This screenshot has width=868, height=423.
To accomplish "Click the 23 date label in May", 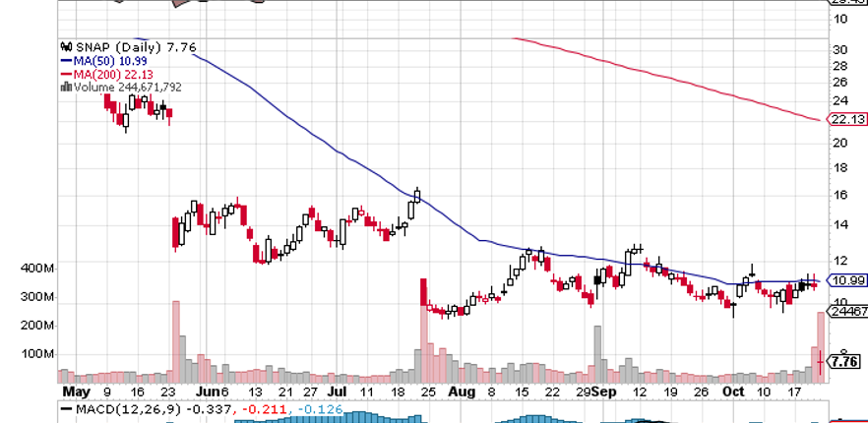I will (167, 392).
